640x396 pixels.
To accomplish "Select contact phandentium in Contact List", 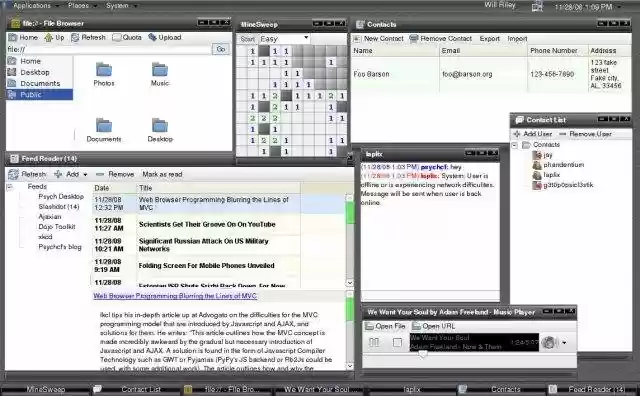I will [558, 165].
